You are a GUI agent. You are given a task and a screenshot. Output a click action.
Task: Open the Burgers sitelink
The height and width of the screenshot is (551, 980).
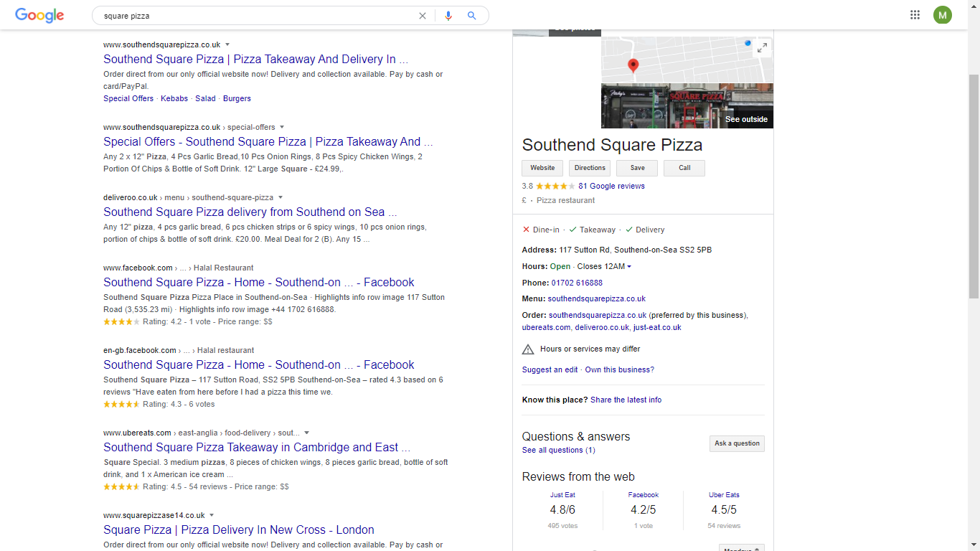pyautogui.click(x=237, y=98)
